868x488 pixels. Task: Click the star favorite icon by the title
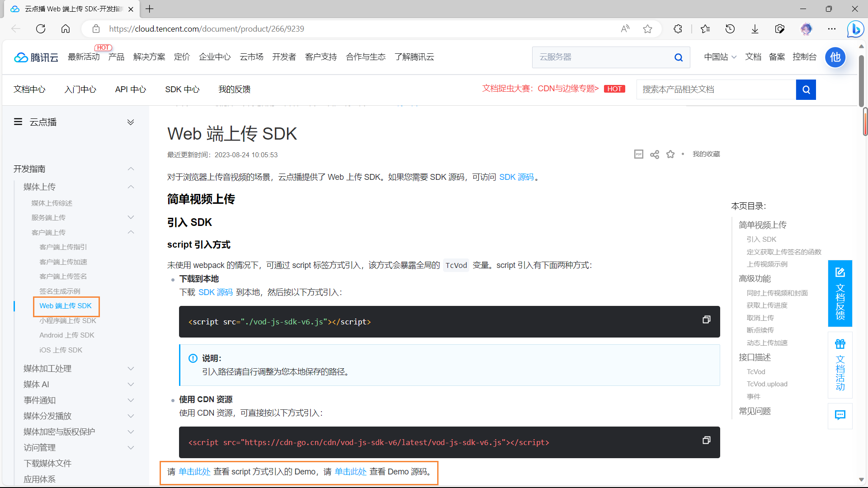(670, 155)
